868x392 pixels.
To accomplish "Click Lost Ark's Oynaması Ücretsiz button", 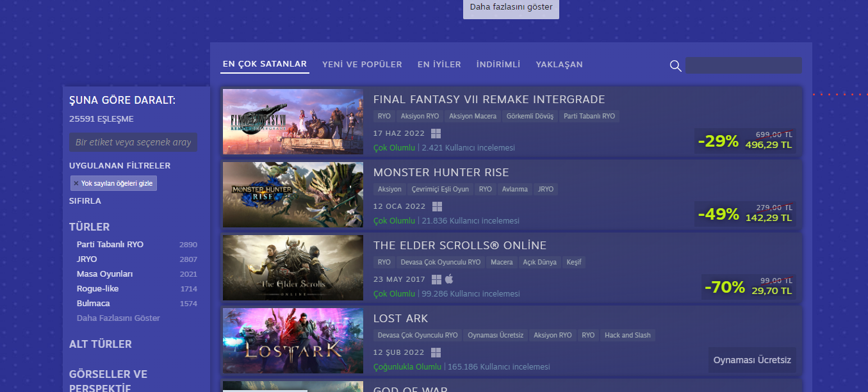I will (753, 360).
